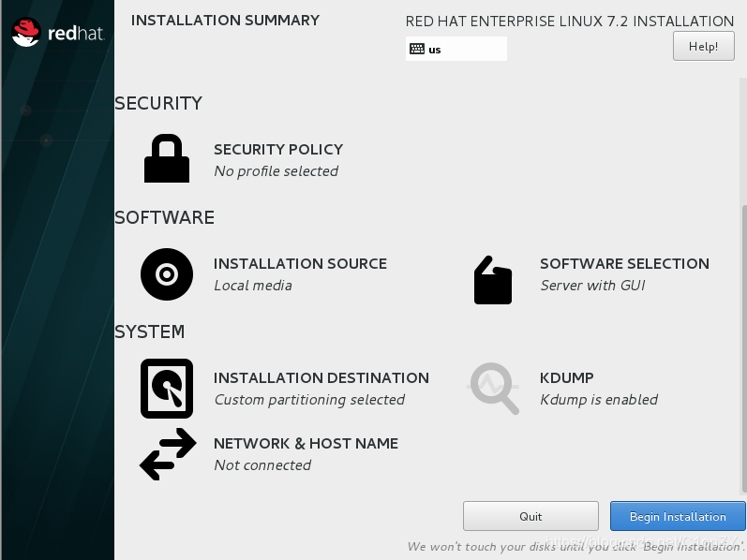Viewport: 747px width, 560px height.
Task: Click the keyboard layout icon
Action: click(417, 49)
